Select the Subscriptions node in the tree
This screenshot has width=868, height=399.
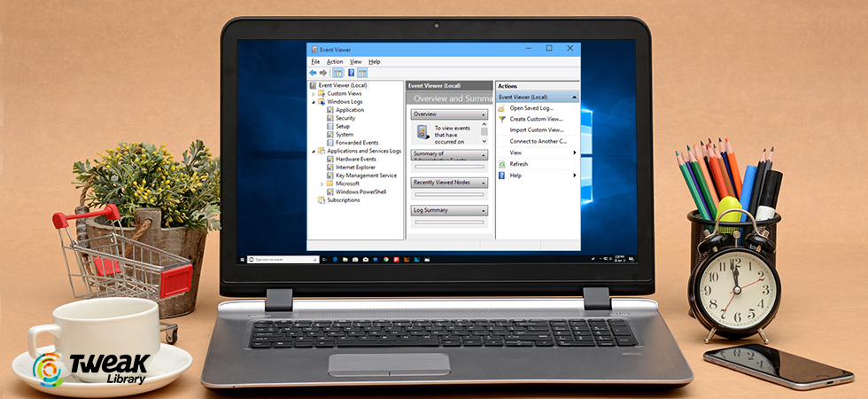point(344,200)
